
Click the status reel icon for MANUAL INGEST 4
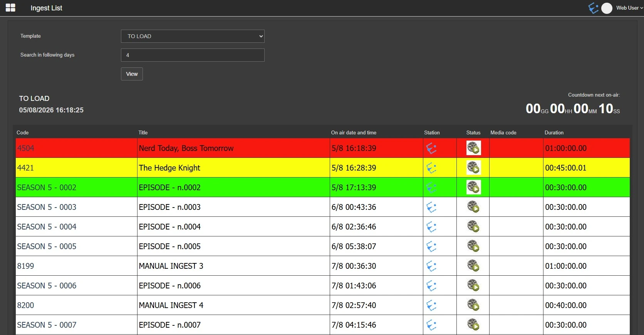tap(473, 305)
